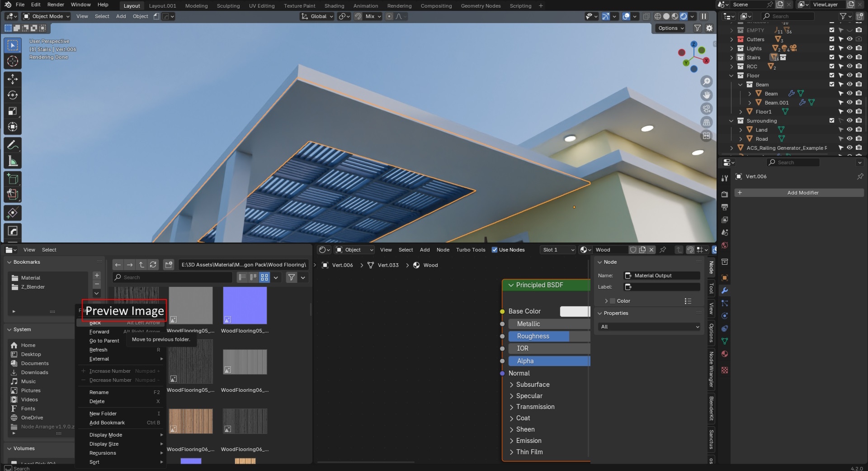This screenshot has width=868, height=471.
Task: Enable the Color checkbox in Node panel
Action: 613,301
